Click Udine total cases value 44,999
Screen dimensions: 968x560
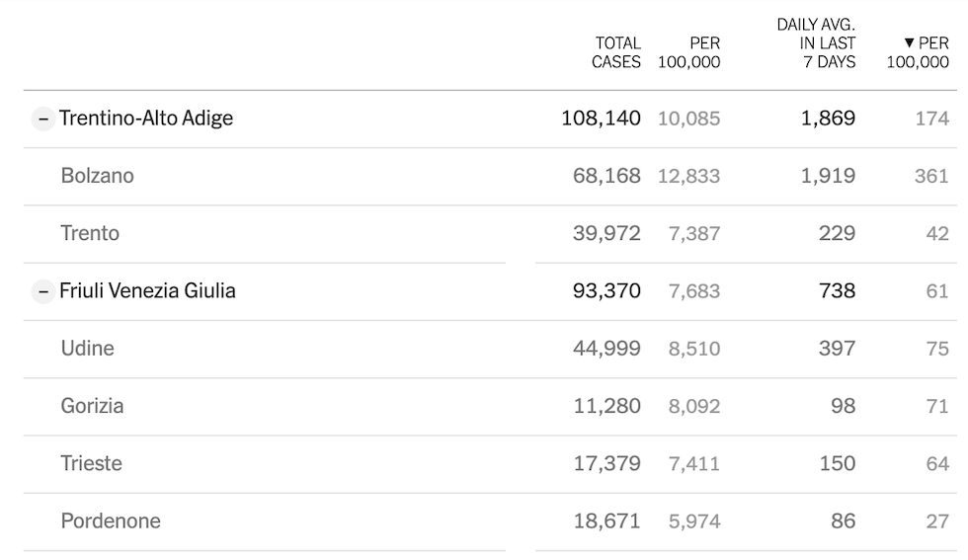click(606, 349)
